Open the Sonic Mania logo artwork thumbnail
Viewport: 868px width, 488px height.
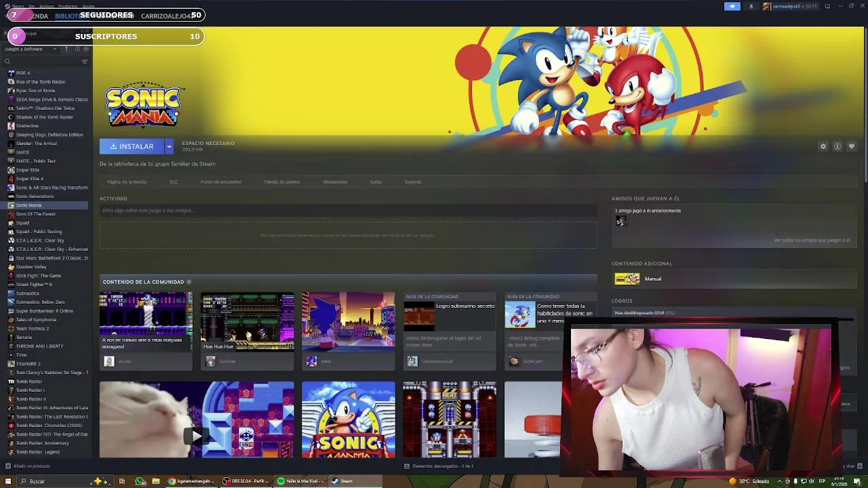(348, 420)
